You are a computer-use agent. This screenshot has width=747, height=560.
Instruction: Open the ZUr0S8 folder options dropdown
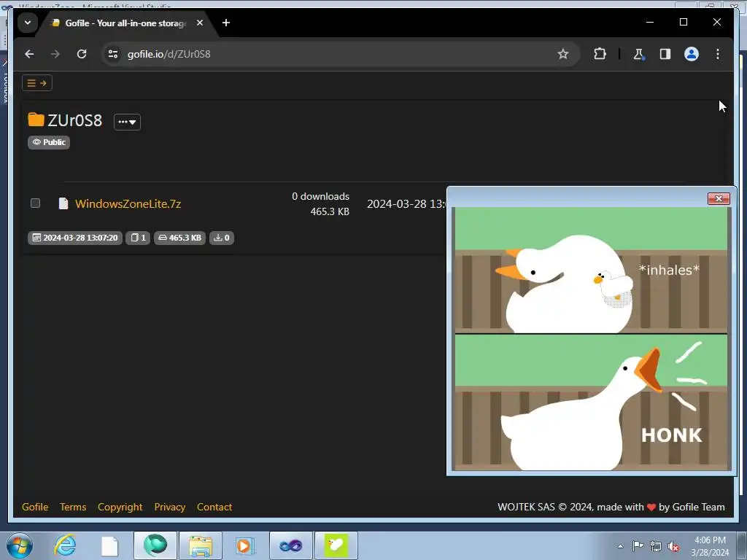127,122
